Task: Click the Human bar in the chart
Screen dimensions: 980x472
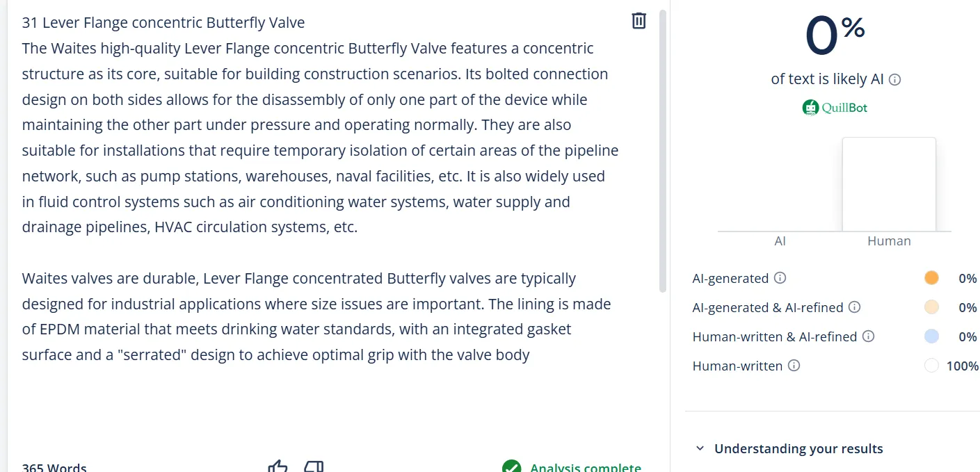Action: tap(889, 184)
